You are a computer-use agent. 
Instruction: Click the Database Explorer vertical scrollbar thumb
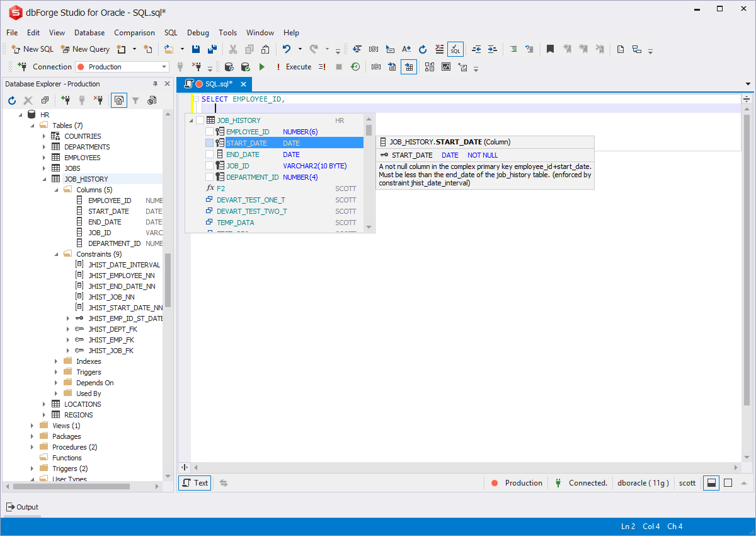click(x=168, y=281)
